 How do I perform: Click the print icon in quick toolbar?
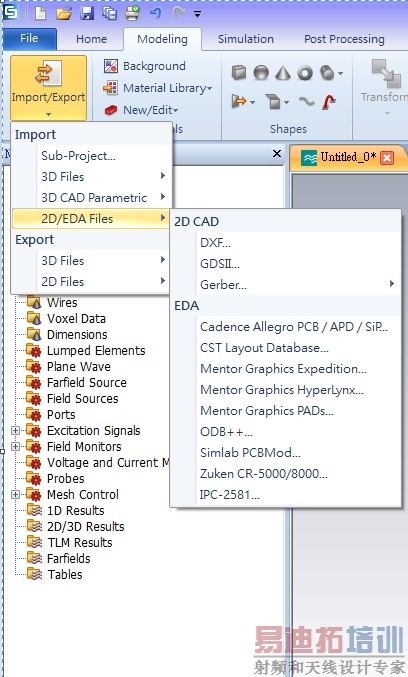[x=133, y=13]
